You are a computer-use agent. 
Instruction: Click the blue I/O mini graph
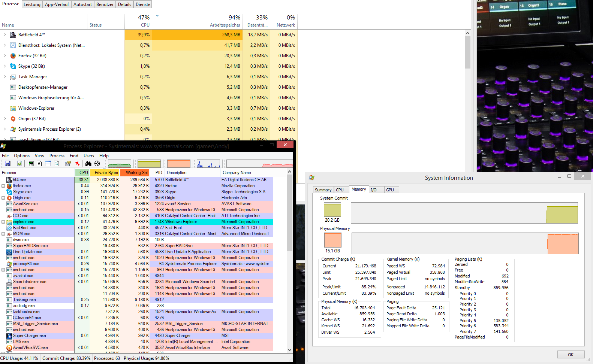coord(208,164)
